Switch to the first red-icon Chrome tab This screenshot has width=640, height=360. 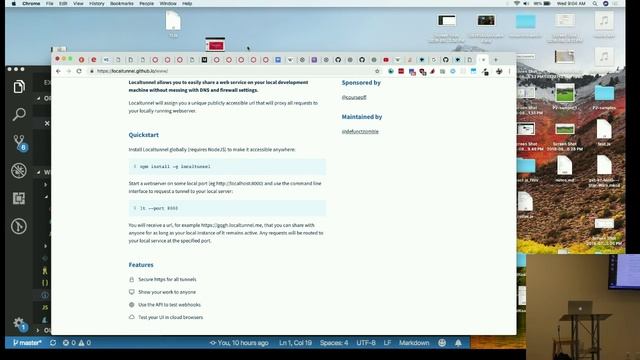82,60
